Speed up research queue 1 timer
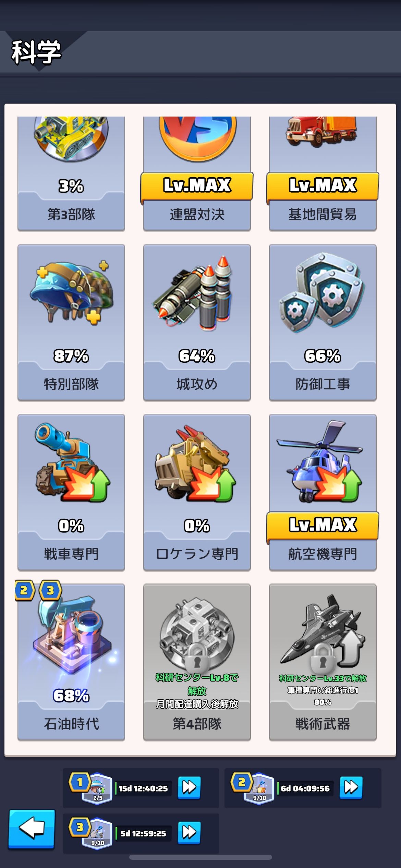This screenshot has height=868, width=401. pyautogui.click(x=189, y=787)
